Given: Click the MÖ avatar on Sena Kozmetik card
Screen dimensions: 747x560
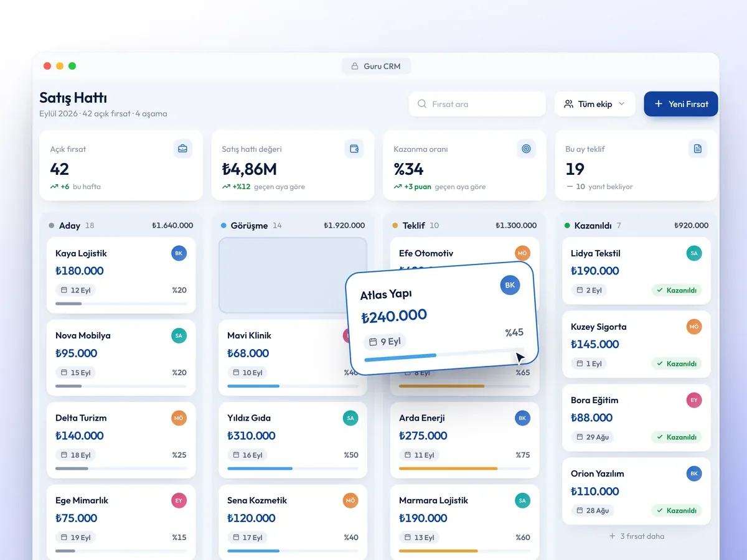Looking at the screenshot, I should [350, 500].
